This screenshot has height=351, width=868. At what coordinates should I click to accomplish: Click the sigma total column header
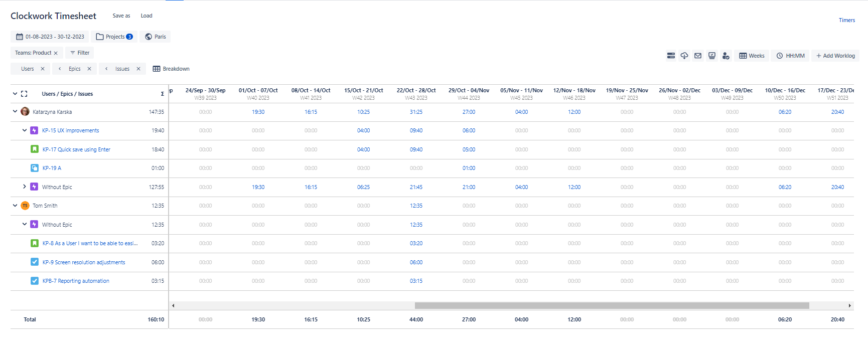(x=162, y=94)
